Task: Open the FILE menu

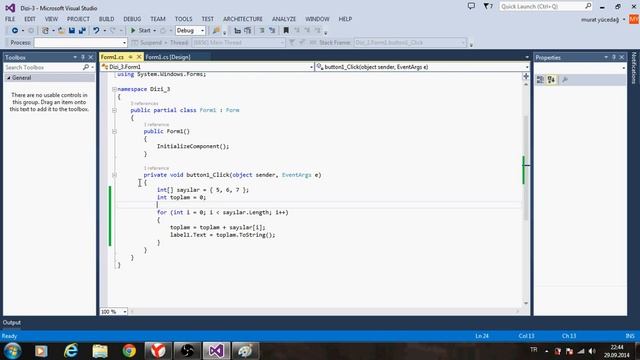Action: pos(10,19)
